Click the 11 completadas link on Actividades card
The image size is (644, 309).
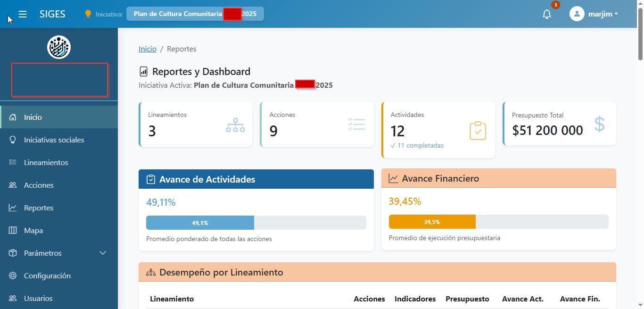tap(417, 145)
